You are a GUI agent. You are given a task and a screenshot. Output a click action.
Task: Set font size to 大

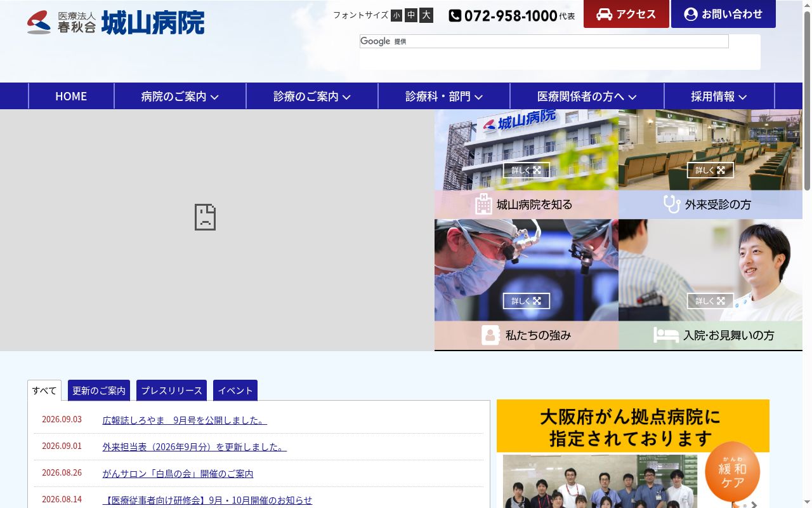point(426,15)
